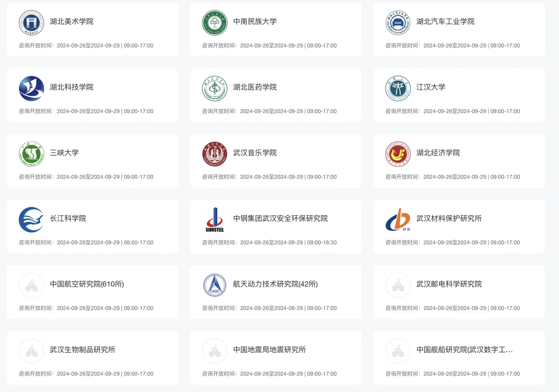The width and height of the screenshot is (559, 392).
Task: Click the 中南民族大学 green emblem
Action: (x=215, y=23)
